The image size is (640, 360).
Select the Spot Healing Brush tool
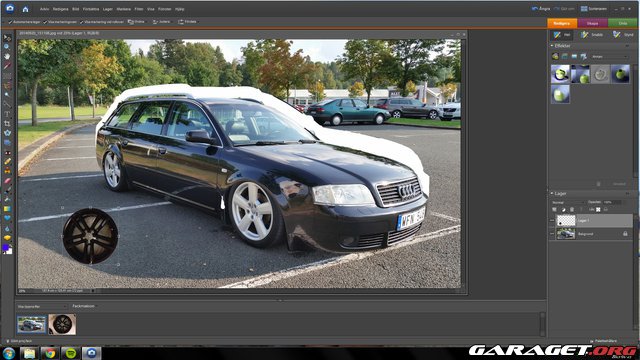point(7,162)
